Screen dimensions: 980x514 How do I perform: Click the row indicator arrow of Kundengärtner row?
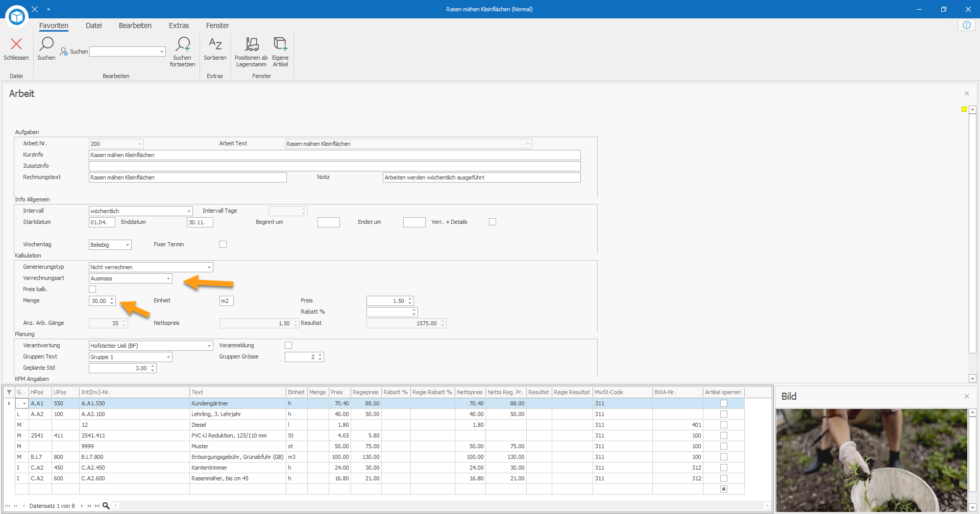[9, 403]
